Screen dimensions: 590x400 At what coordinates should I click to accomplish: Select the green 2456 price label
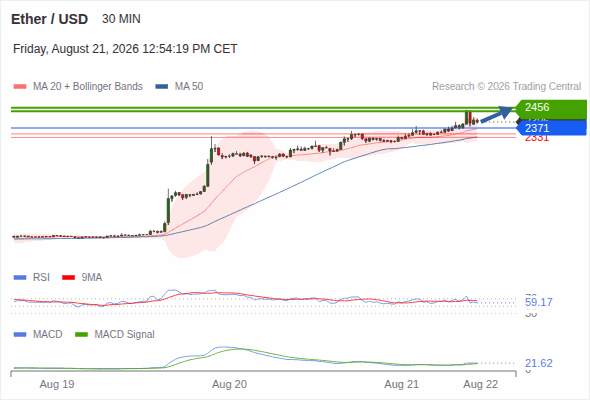[x=551, y=107]
